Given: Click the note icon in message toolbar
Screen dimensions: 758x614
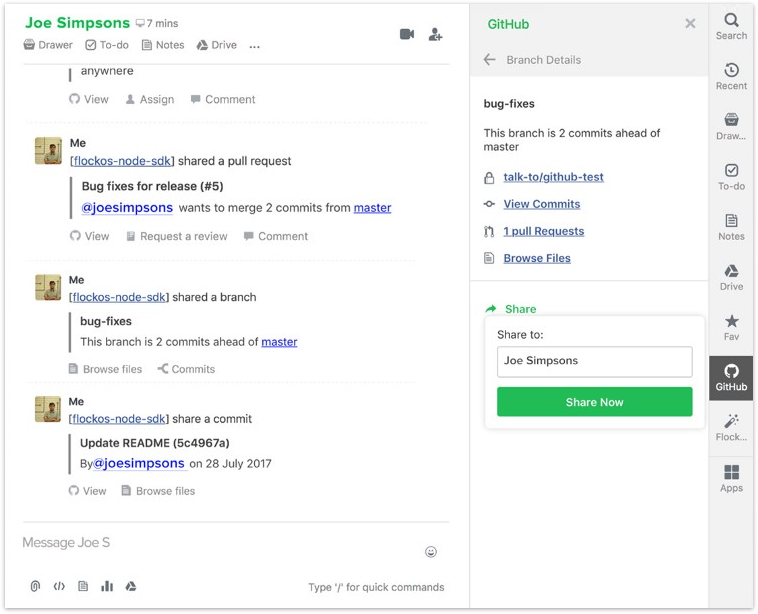Looking at the screenshot, I should pyautogui.click(x=83, y=586).
